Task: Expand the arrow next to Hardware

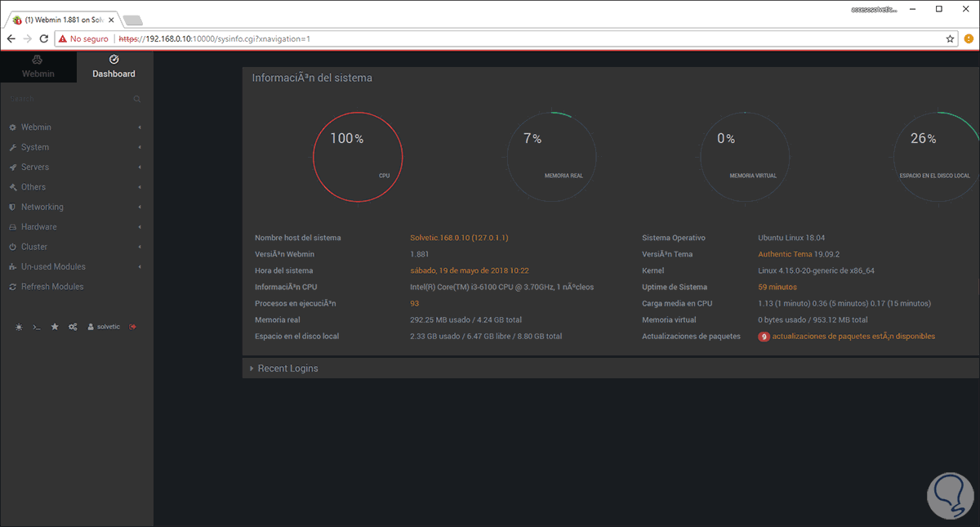Action: [x=140, y=226]
